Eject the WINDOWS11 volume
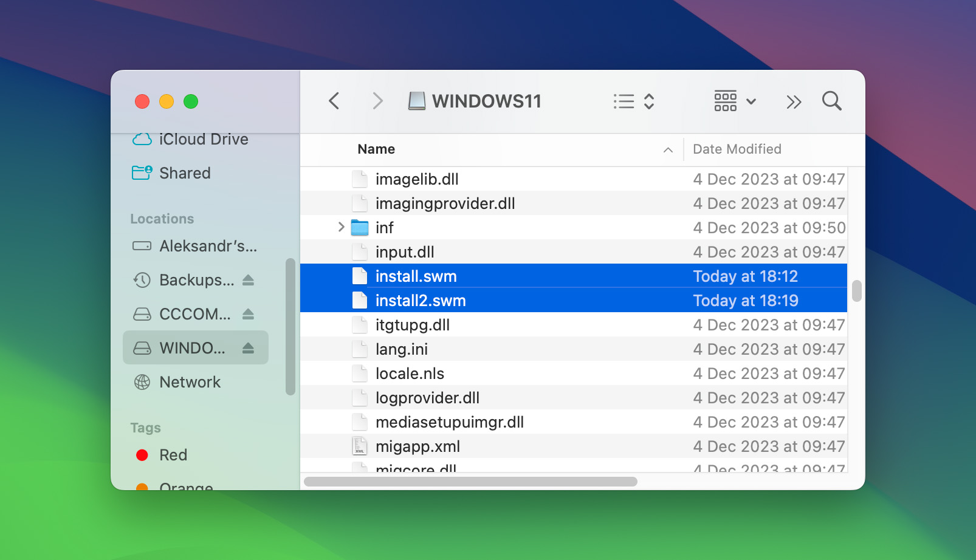 tap(249, 347)
